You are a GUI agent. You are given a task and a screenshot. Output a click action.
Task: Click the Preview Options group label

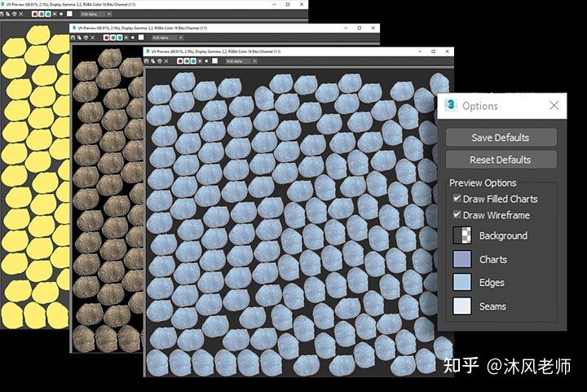pyautogui.click(x=483, y=183)
